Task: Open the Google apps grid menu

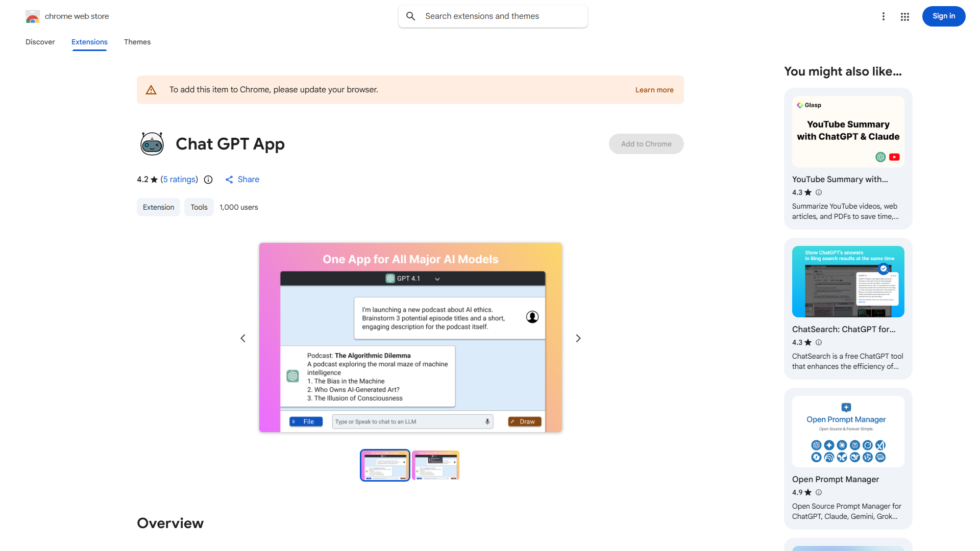Action: [x=904, y=16]
